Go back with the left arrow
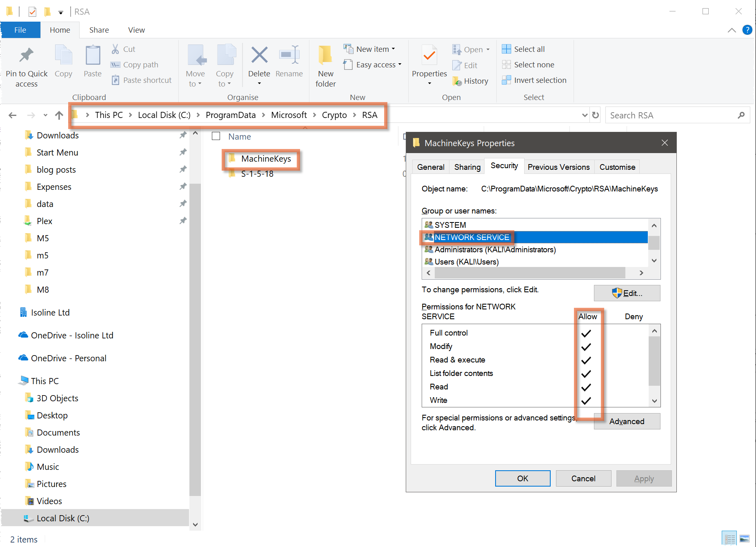756x547 pixels. click(x=13, y=115)
